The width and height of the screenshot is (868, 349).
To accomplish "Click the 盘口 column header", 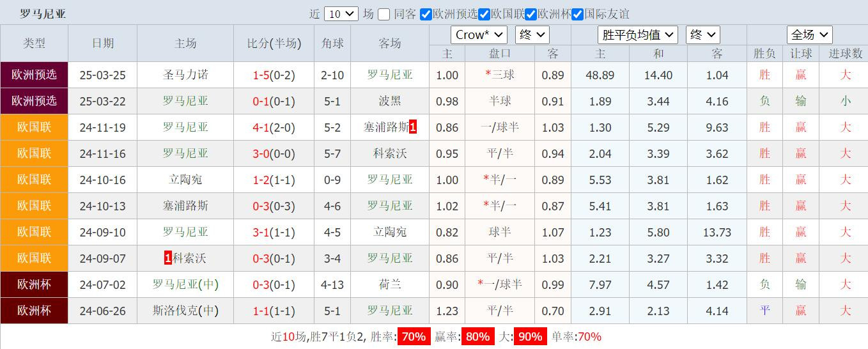I will 500,54.
